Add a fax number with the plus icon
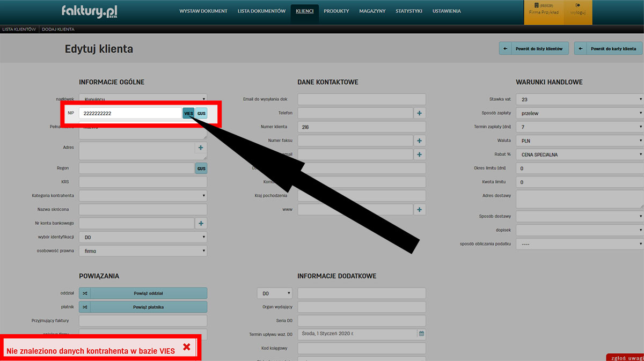The width and height of the screenshot is (644, 361). coord(420,141)
